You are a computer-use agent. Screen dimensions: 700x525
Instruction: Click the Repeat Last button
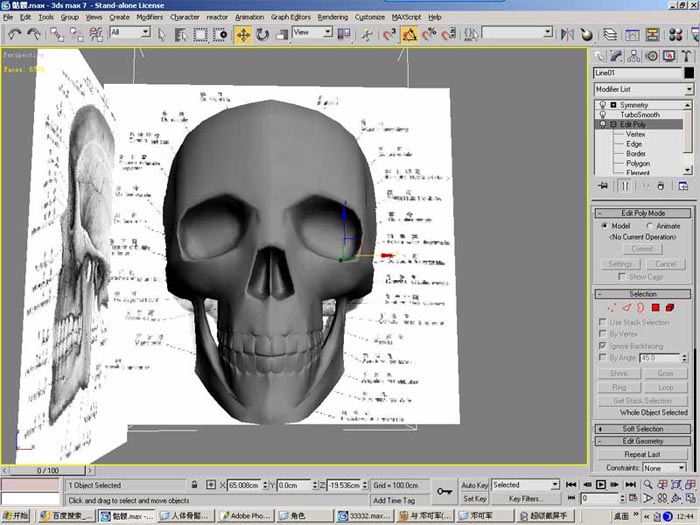click(x=642, y=454)
